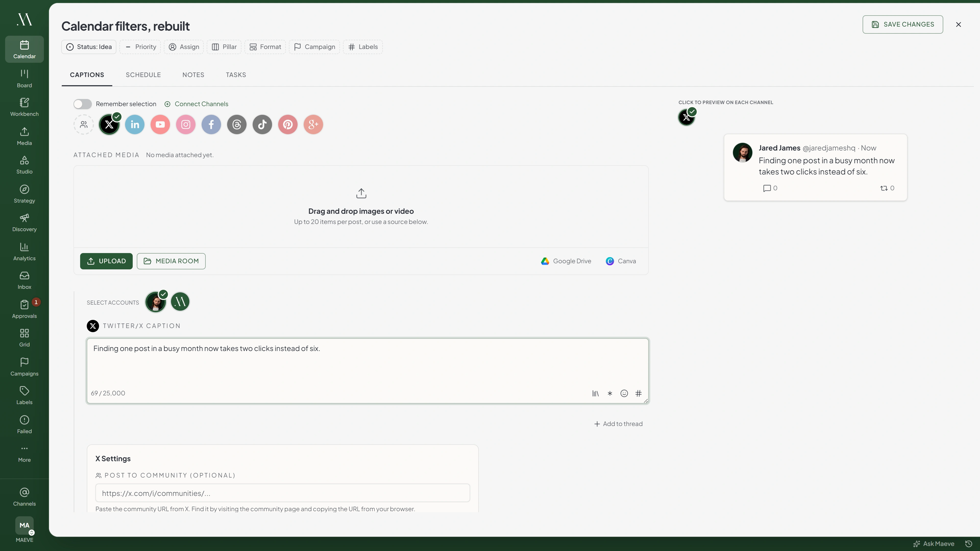Open the Pillar selector

(x=224, y=47)
